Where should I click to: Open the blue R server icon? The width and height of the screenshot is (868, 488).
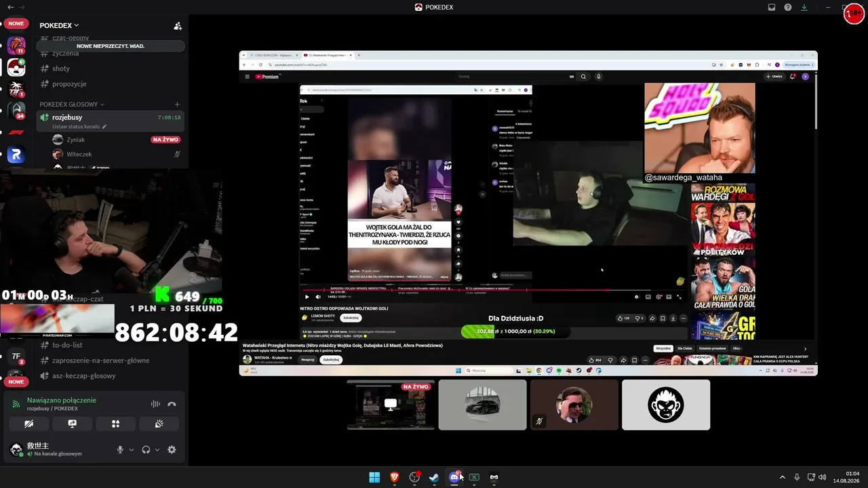pyautogui.click(x=16, y=155)
